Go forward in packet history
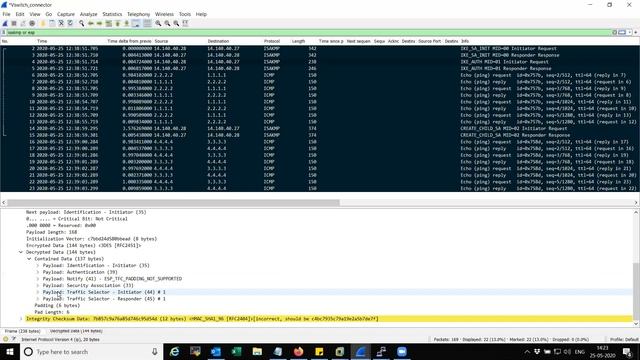Viewport: 640px width, 360px height. (99, 23)
